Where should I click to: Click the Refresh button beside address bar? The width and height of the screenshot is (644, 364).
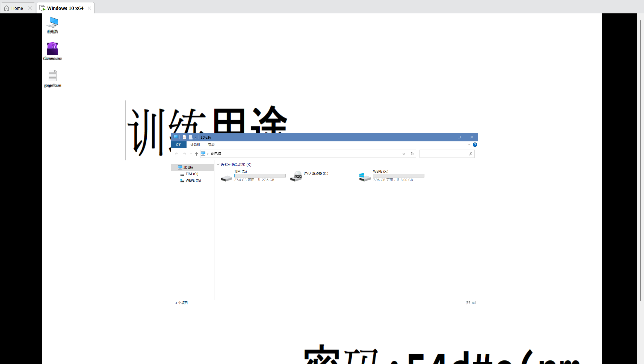click(x=412, y=154)
